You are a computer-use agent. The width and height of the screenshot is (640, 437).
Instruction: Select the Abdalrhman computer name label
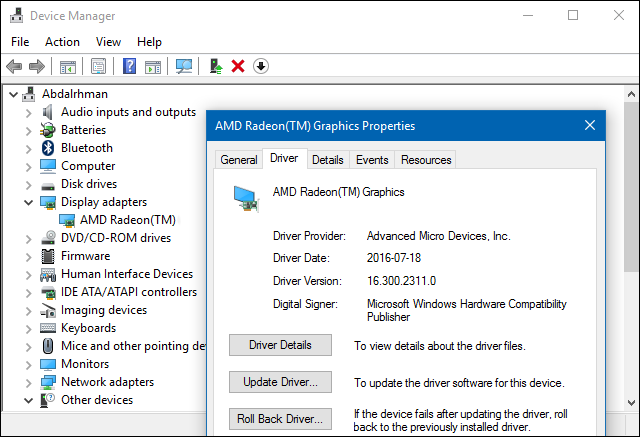click(75, 94)
